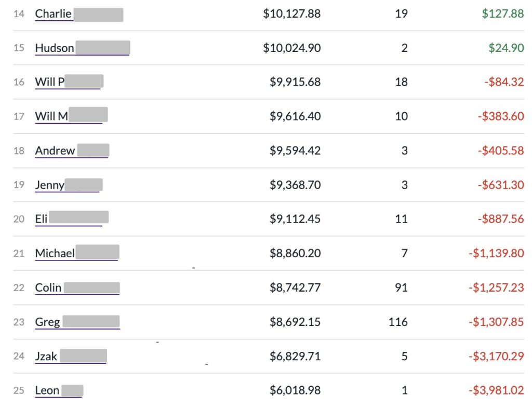The height and width of the screenshot is (407, 532).
Task: Click the Will P name link
Action: click(x=50, y=82)
